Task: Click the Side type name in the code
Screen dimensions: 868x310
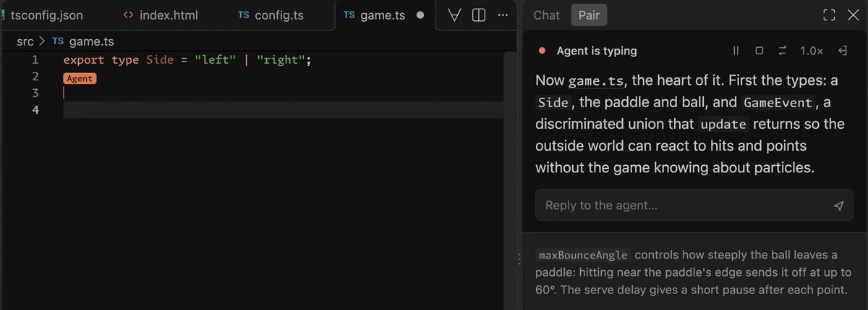Action: coord(160,60)
